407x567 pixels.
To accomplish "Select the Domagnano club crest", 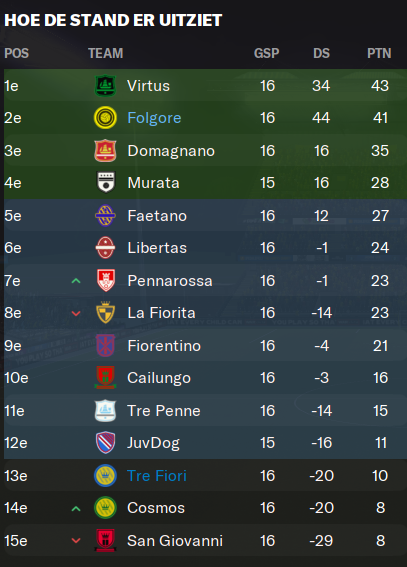I will [105, 150].
